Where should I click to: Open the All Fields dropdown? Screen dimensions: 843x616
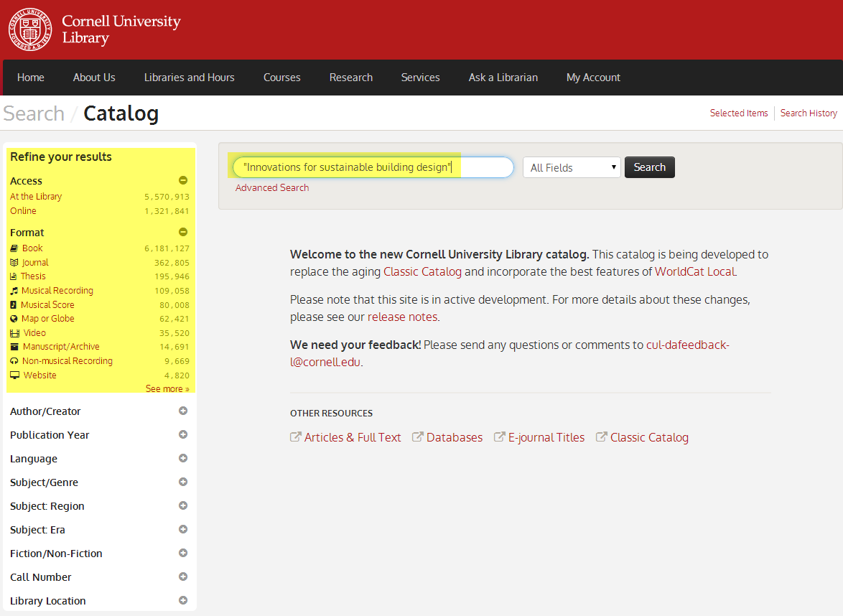click(x=572, y=167)
